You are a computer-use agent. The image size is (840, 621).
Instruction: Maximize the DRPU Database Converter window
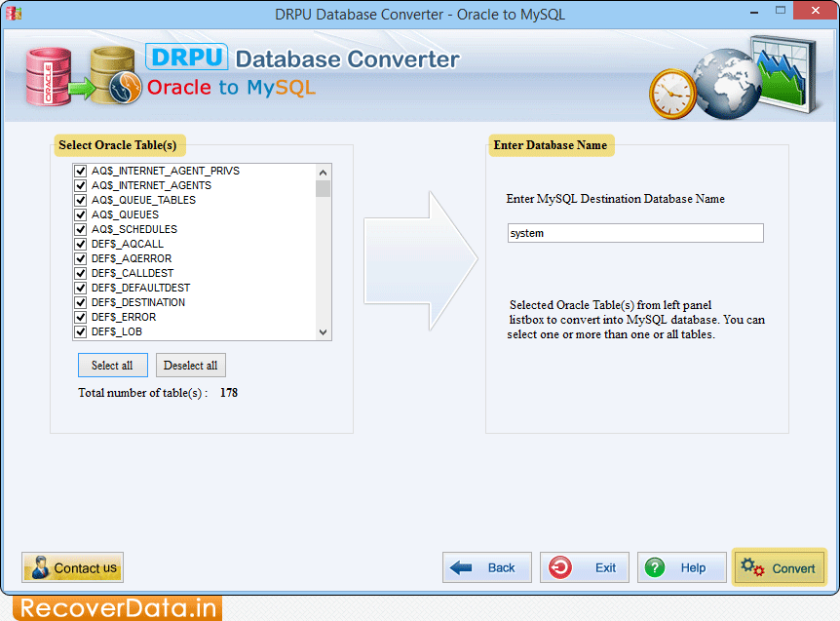[781, 11]
